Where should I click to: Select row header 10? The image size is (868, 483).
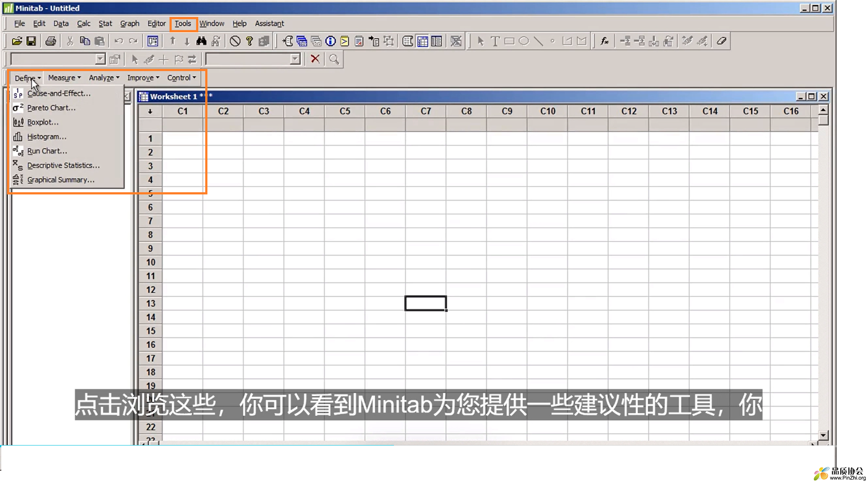point(150,262)
